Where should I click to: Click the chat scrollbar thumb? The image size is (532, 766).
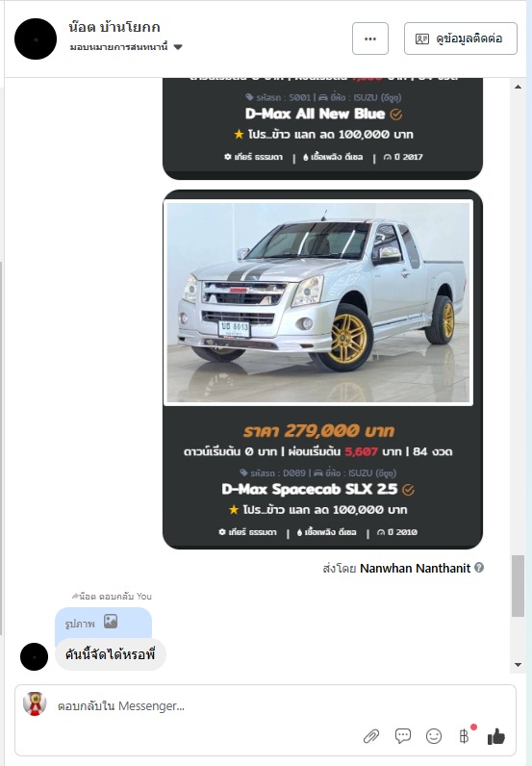tap(518, 586)
